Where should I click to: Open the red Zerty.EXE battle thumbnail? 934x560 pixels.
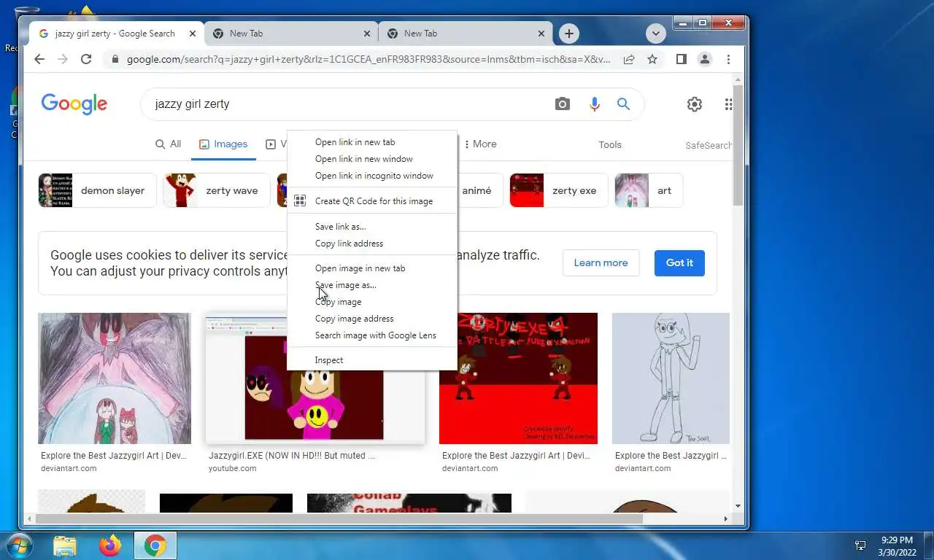(x=518, y=378)
